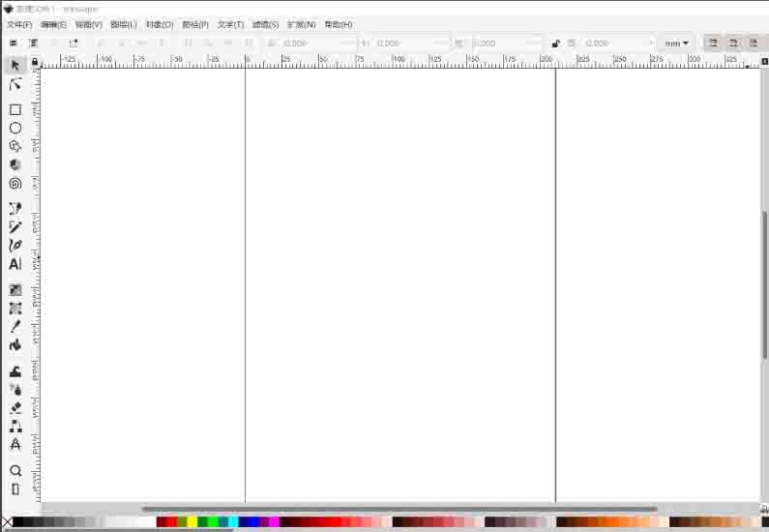The width and height of the screenshot is (769, 532).
Task: Toggle the width/height ratio lock
Action: tap(555, 44)
